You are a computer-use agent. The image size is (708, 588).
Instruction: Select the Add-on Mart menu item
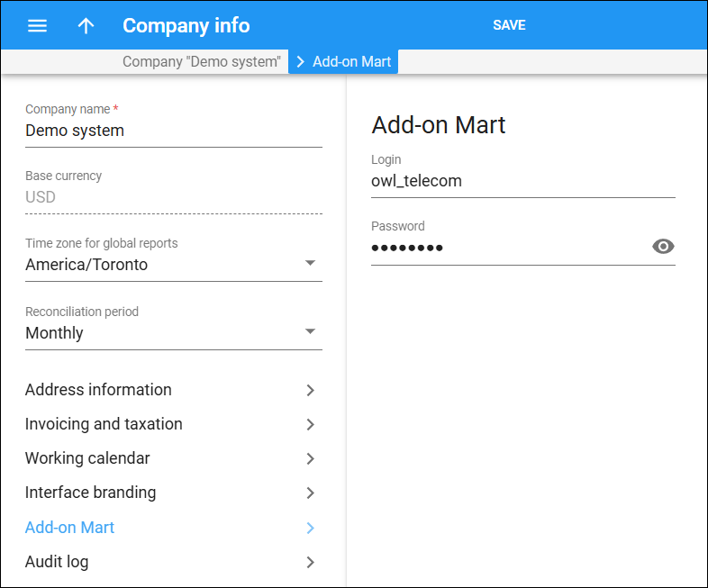pyautogui.click(x=170, y=528)
